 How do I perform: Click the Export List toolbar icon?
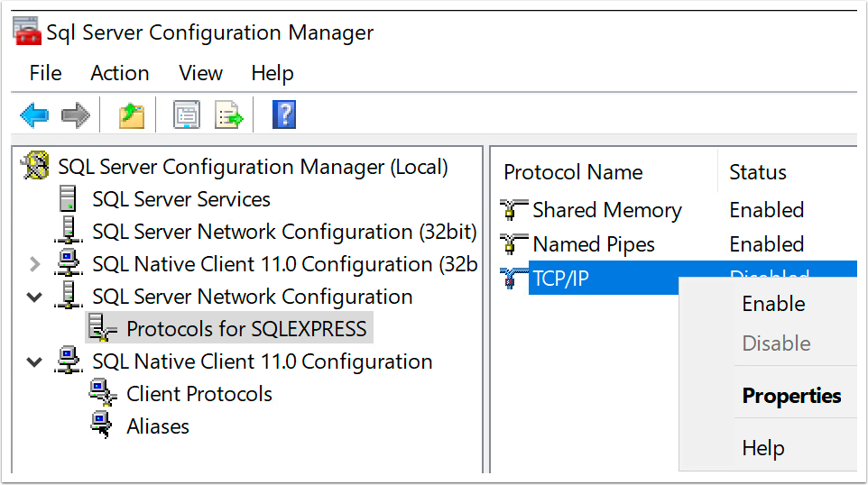click(x=228, y=115)
